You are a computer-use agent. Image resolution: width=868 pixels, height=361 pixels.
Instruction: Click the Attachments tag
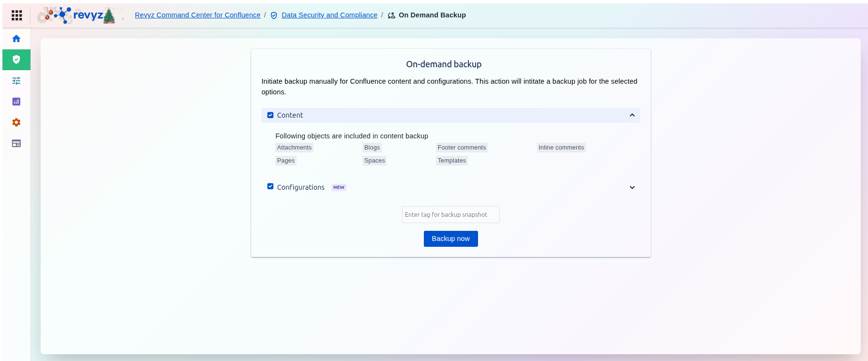click(x=294, y=148)
